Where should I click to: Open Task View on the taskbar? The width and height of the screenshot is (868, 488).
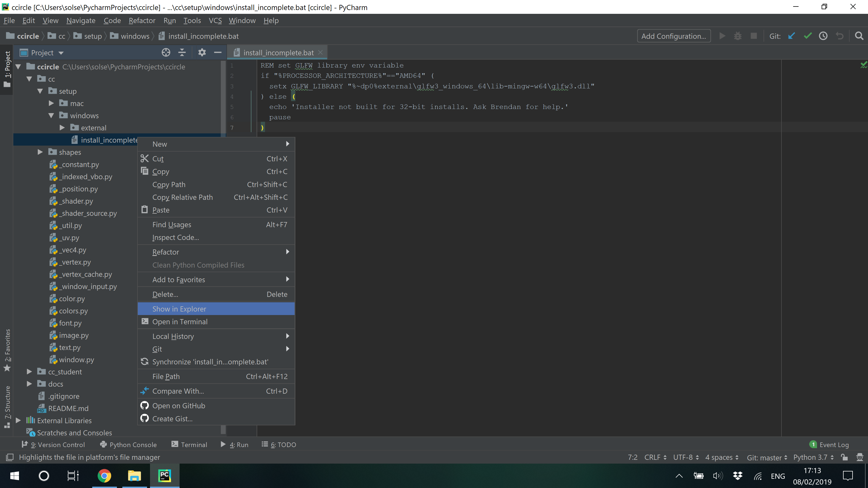click(x=73, y=476)
